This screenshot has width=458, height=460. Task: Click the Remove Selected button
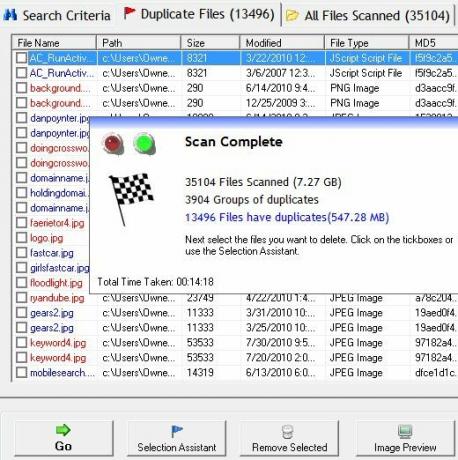[289, 438]
